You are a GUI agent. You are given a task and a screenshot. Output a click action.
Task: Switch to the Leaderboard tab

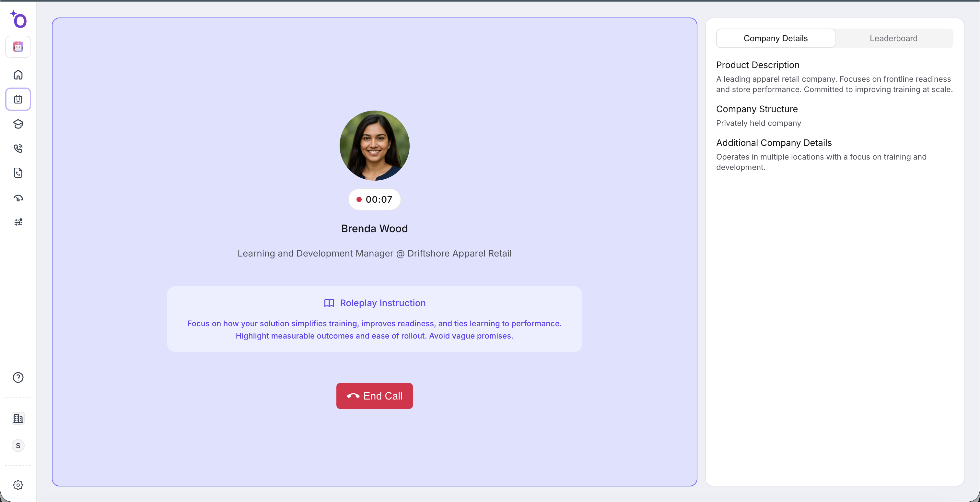click(x=893, y=39)
